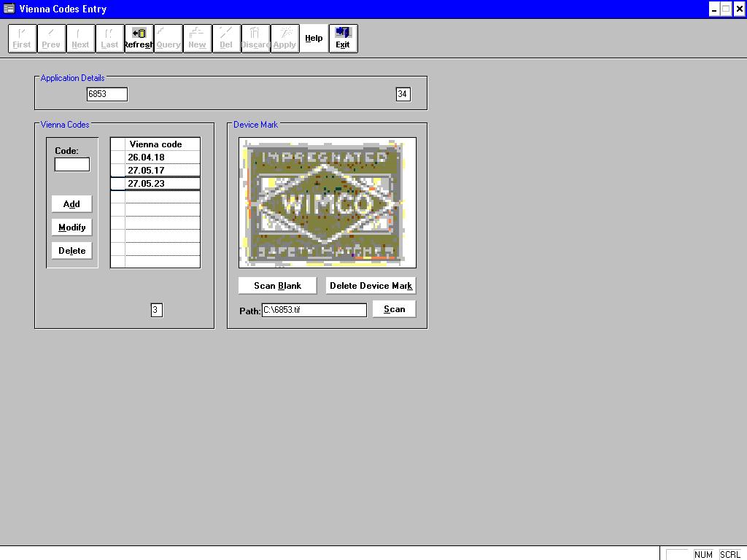Screen dimensions: 747x560
Task: Click the Query toolbar icon
Action: click(x=168, y=39)
